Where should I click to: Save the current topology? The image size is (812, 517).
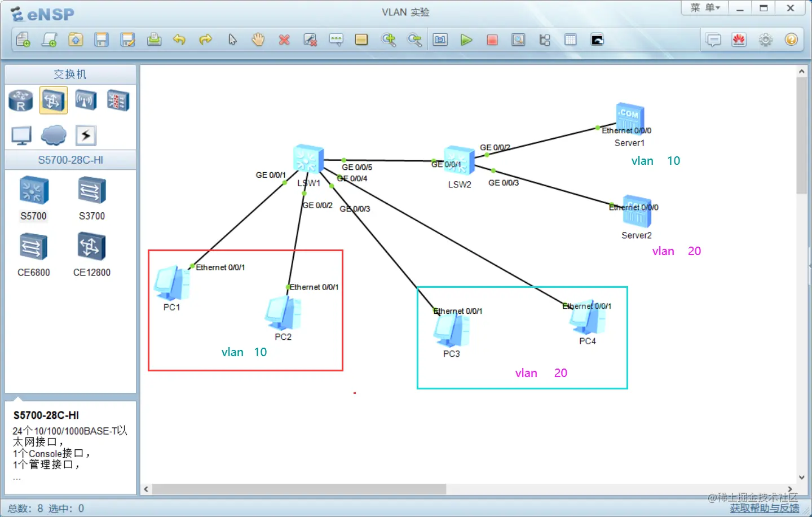101,40
